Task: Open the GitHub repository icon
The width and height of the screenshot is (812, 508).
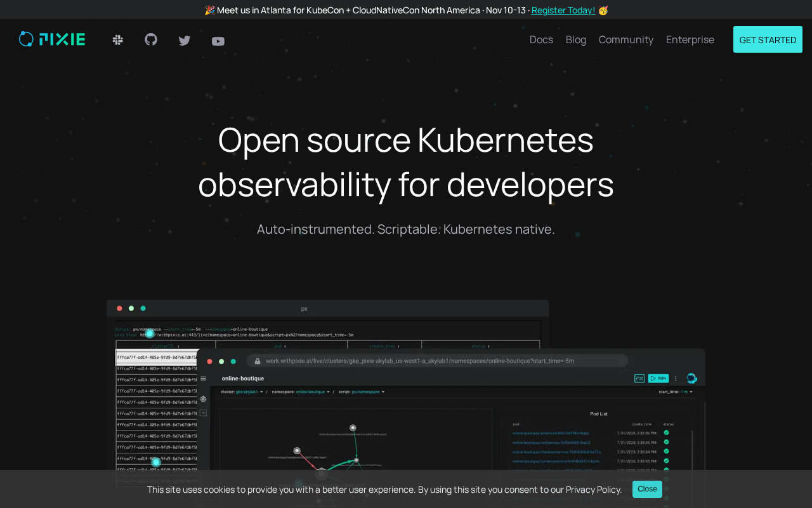Action: (151, 40)
